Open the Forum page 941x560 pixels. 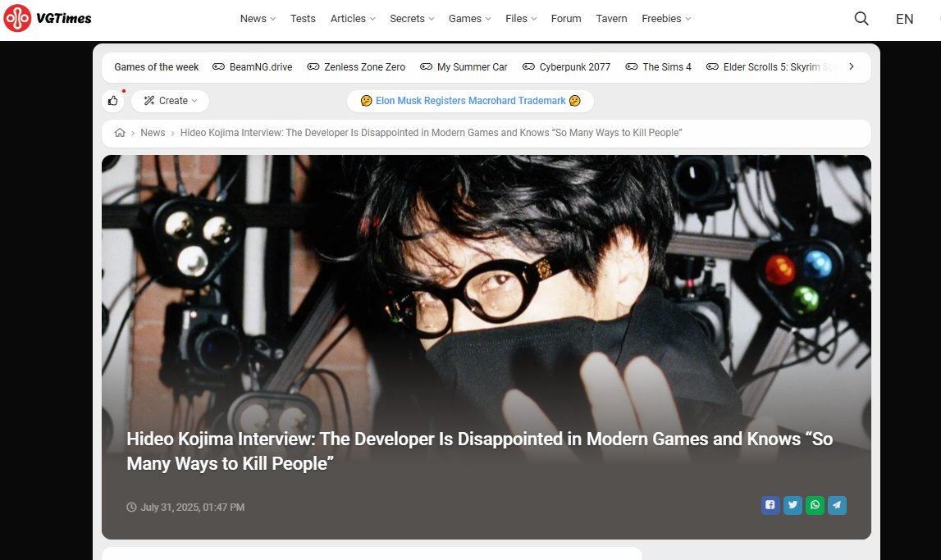(566, 19)
